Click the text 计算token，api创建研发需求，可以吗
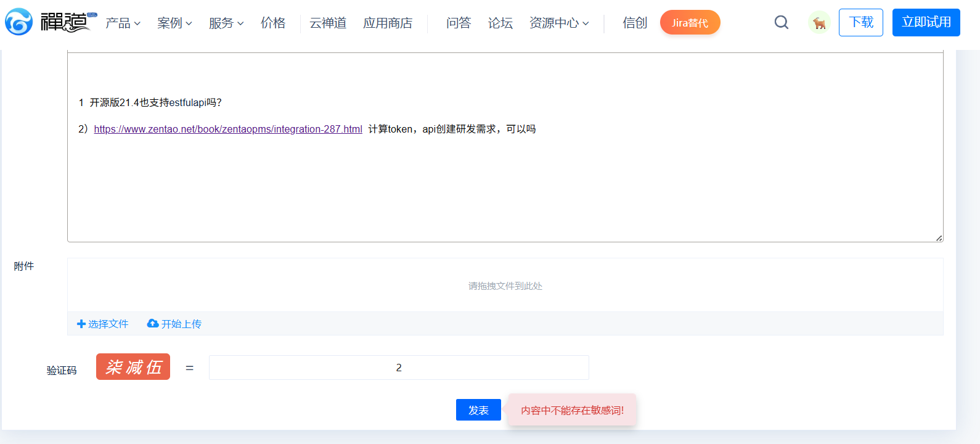The image size is (980, 444). point(452,129)
